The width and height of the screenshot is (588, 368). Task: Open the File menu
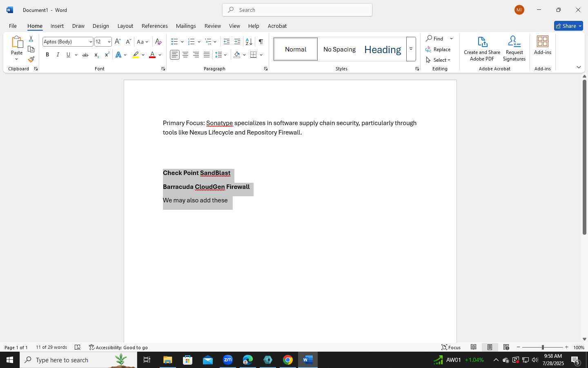click(13, 26)
